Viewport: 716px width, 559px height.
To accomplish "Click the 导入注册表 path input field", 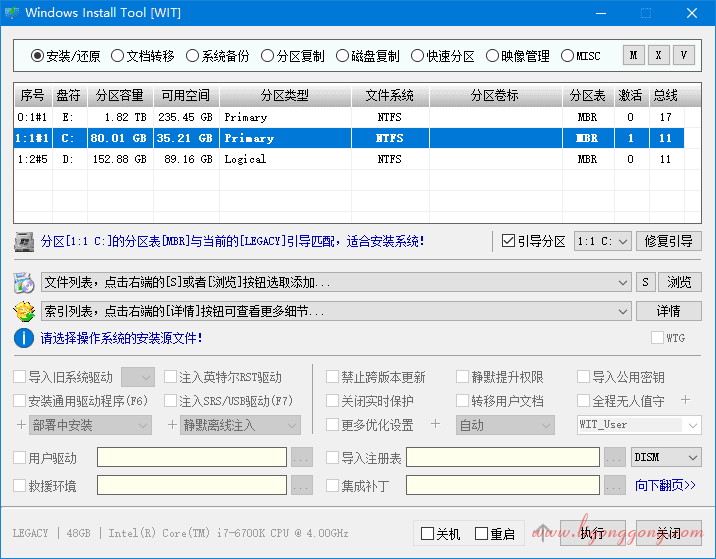I will pos(503,457).
